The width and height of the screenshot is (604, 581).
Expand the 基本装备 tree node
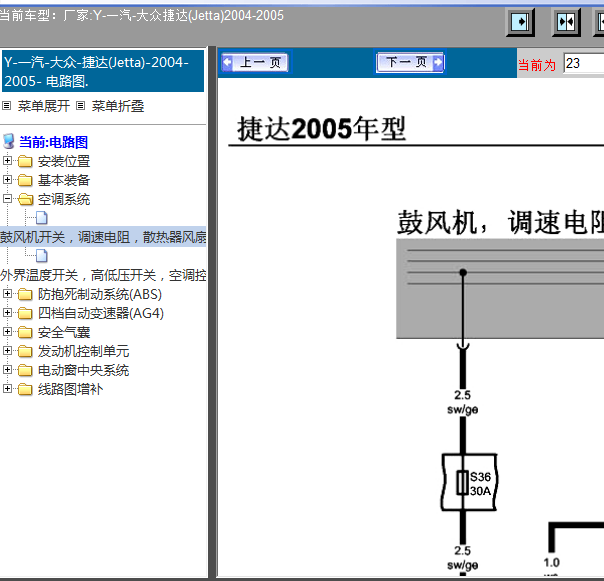point(7,180)
